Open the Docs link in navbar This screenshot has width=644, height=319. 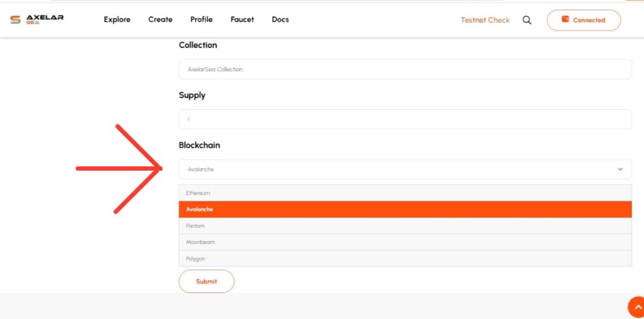(x=280, y=19)
